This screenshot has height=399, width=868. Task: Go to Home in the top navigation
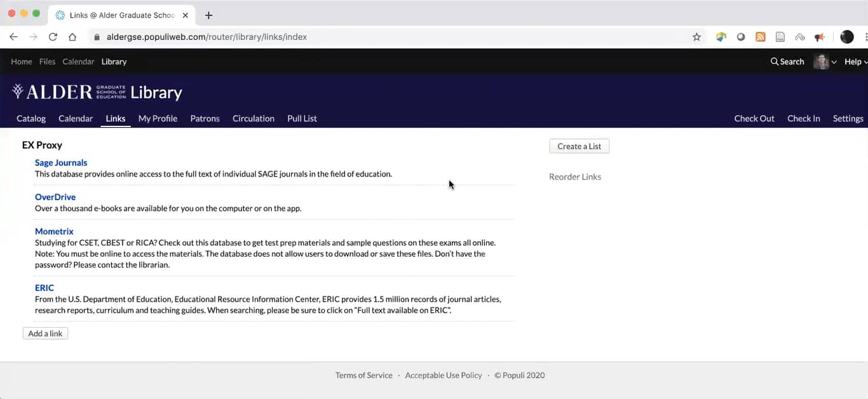[22, 62]
